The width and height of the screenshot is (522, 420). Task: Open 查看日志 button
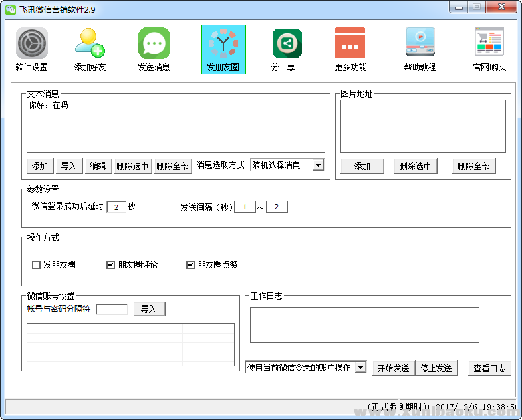489,368
